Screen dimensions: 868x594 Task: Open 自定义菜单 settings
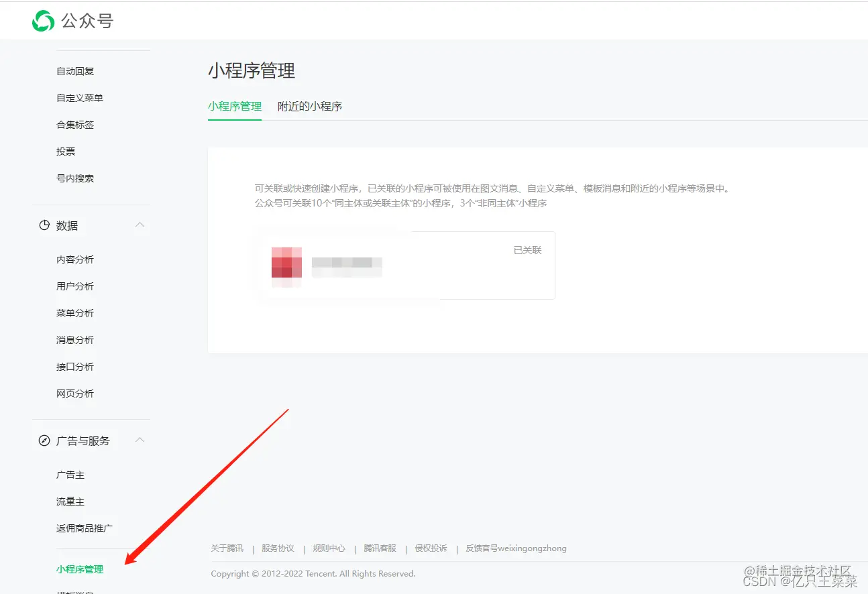(x=79, y=98)
